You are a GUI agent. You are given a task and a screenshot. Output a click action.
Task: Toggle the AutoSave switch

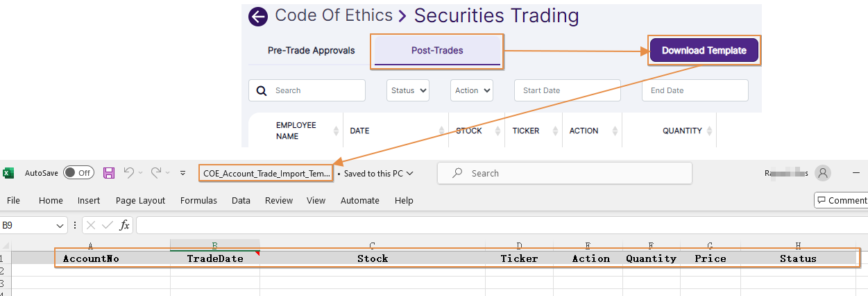78,173
